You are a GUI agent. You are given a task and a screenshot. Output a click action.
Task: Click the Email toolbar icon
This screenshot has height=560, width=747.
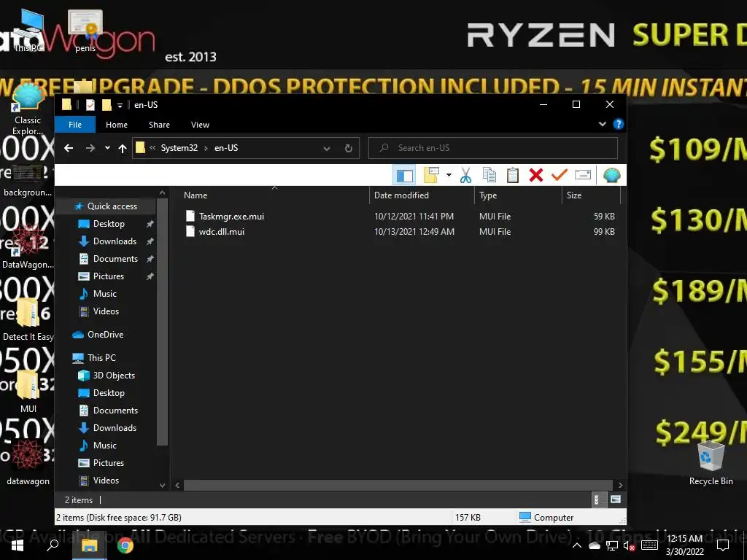pyautogui.click(x=583, y=175)
